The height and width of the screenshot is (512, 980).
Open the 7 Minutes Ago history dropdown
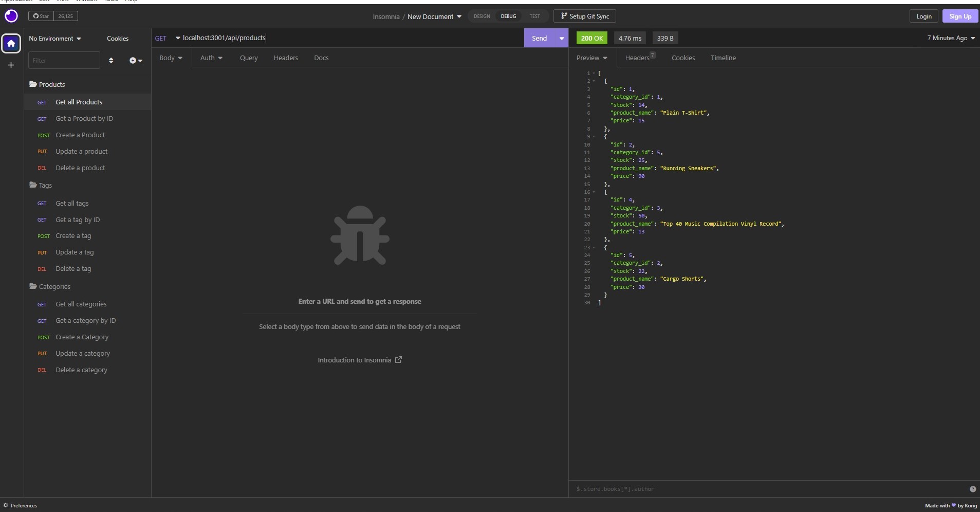951,38
